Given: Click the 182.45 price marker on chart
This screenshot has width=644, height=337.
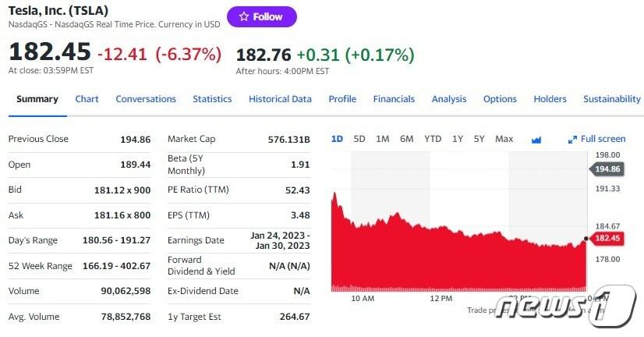Looking at the screenshot, I should (606, 239).
